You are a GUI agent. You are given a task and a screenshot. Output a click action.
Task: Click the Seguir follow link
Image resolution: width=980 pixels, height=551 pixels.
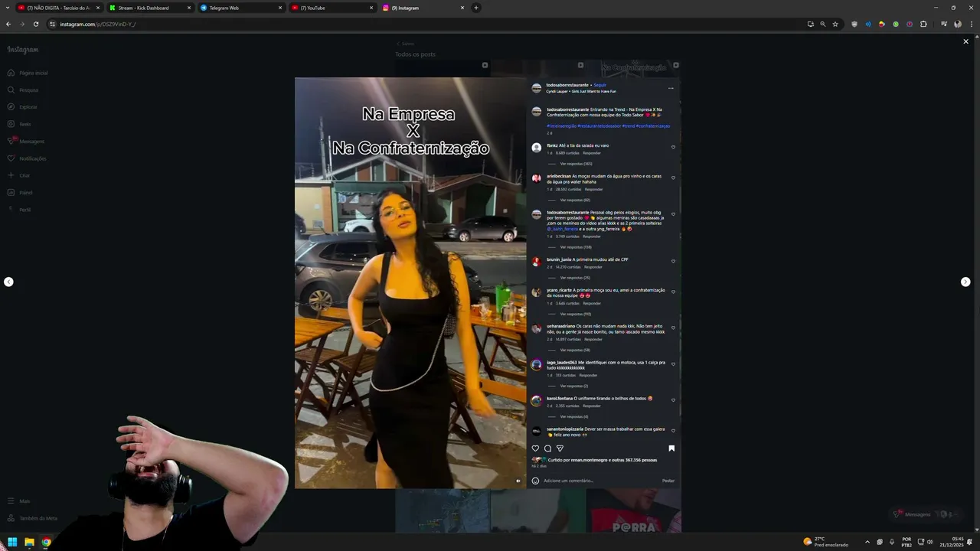[600, 85]
